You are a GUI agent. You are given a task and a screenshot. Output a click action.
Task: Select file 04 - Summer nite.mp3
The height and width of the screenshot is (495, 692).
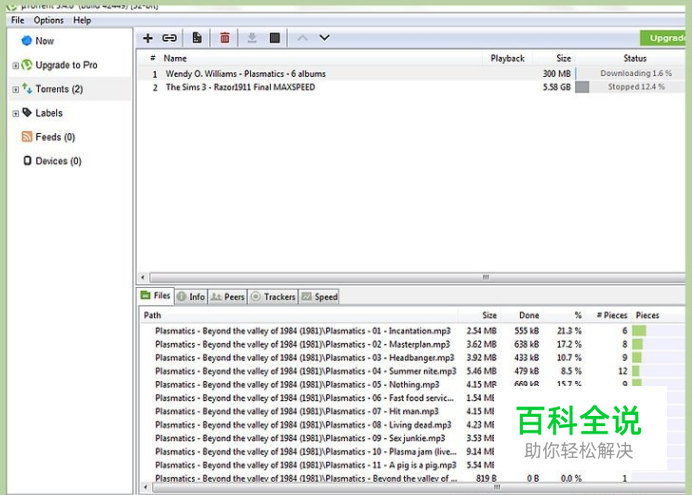click(x=305, y=371)
